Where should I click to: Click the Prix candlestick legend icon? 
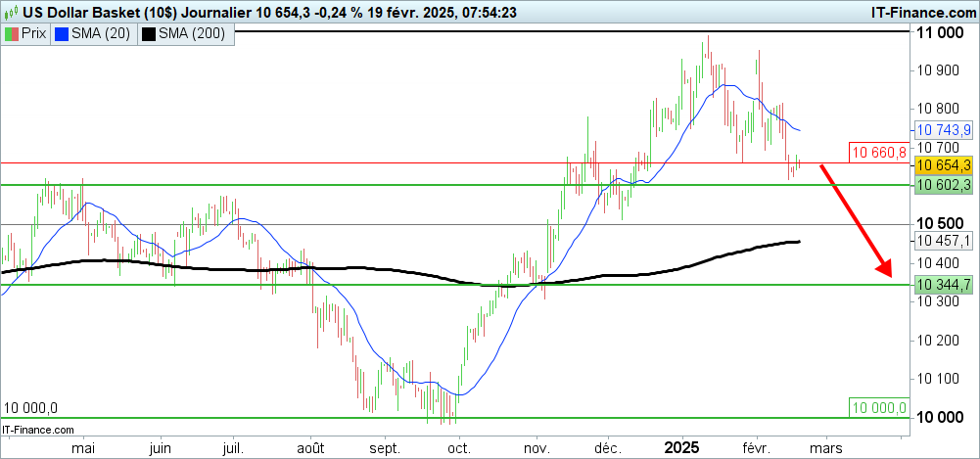coord(12,33)
